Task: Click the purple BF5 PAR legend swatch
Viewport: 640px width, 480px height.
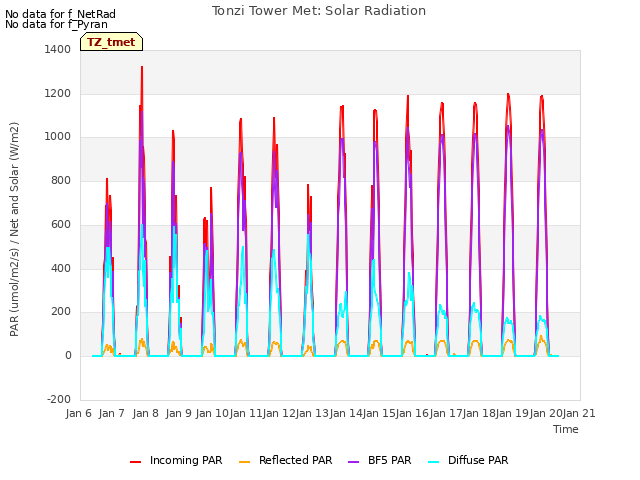Action: 353,462
